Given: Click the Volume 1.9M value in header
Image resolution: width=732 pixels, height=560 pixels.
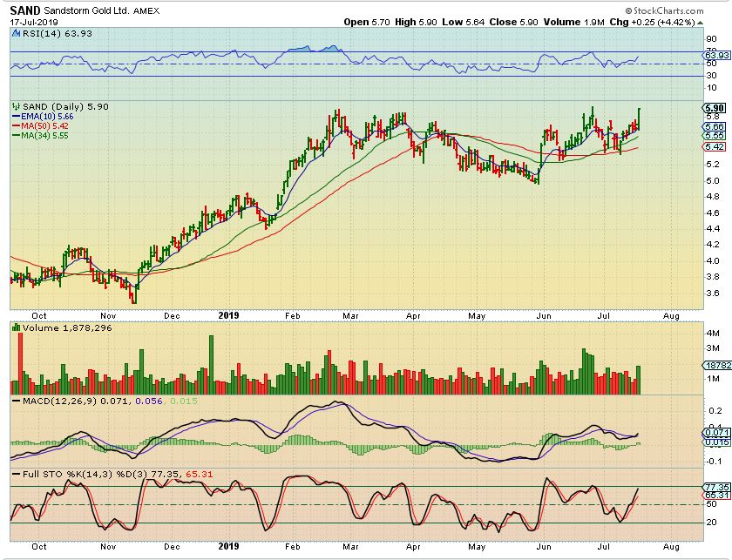Looking at the screenshot, I should tap(573, 22).
